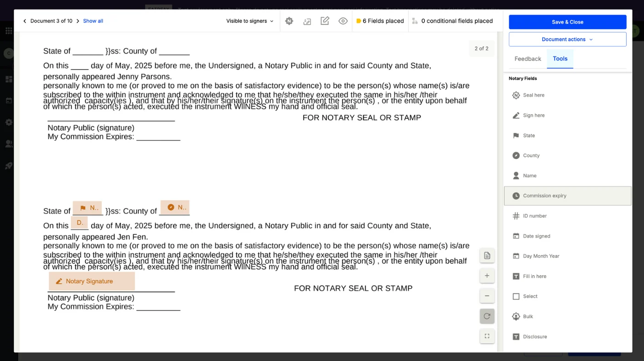The width and height of the screenshot is (644, 361).
Task: Select the placed State flag field on document
Action: (88, 208)
